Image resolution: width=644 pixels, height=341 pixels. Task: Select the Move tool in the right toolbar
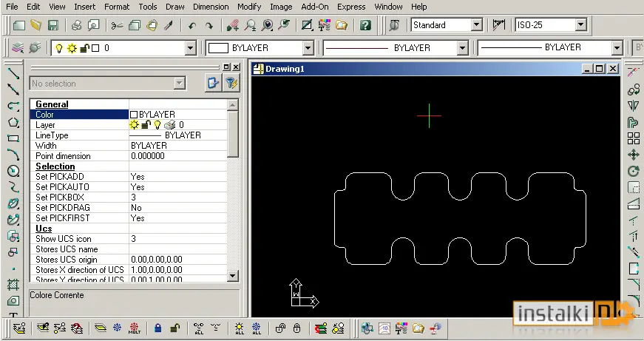point(634,155)
